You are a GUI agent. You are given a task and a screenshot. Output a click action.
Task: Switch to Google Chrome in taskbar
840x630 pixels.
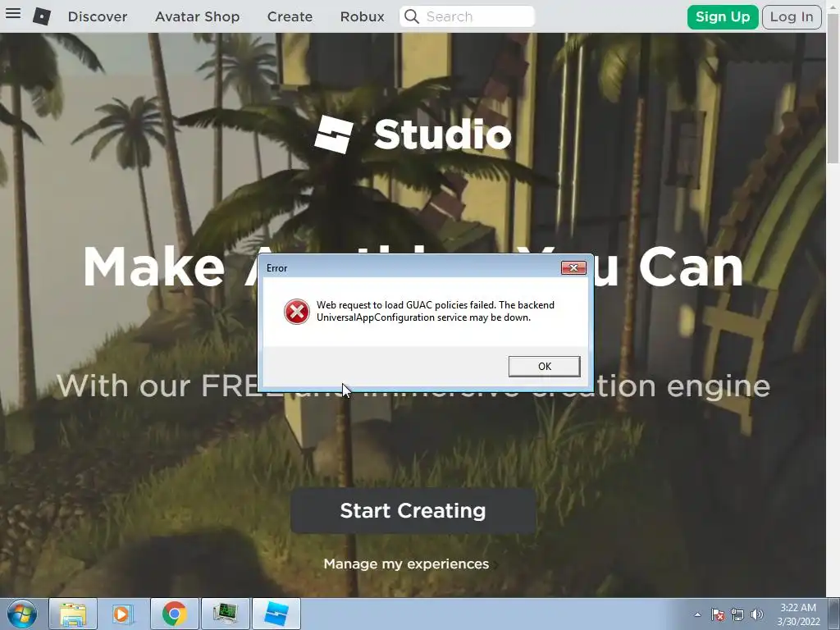click(x=175, y=614)
